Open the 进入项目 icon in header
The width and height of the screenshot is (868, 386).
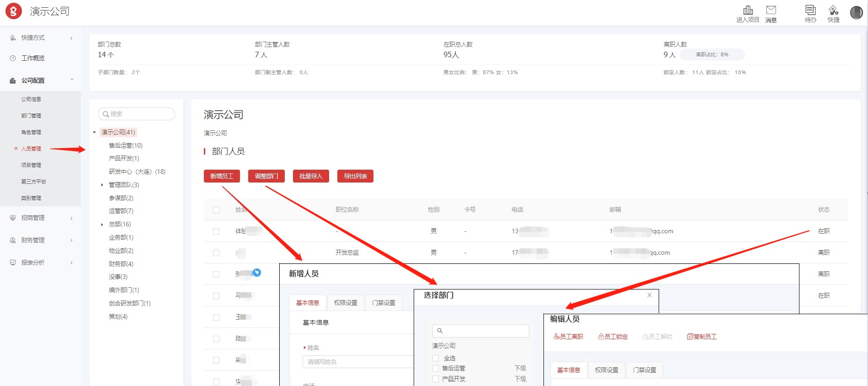tap(748, 11)
